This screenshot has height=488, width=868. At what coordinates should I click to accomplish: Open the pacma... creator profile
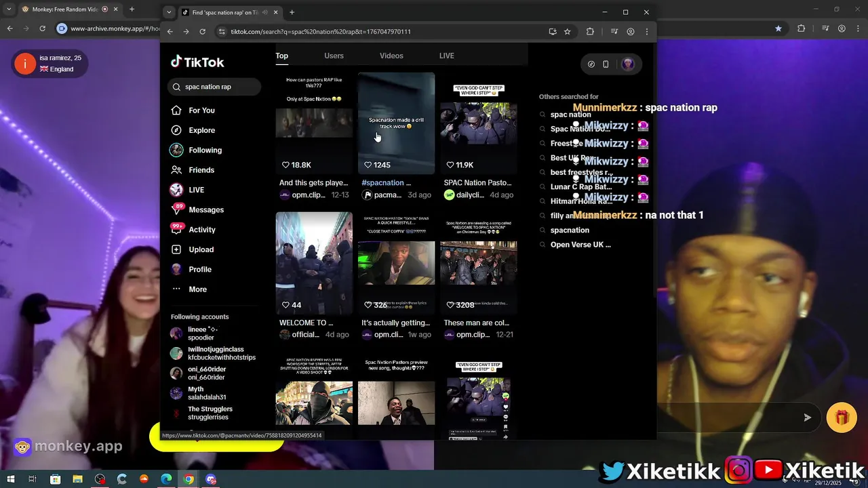(382, 195)
